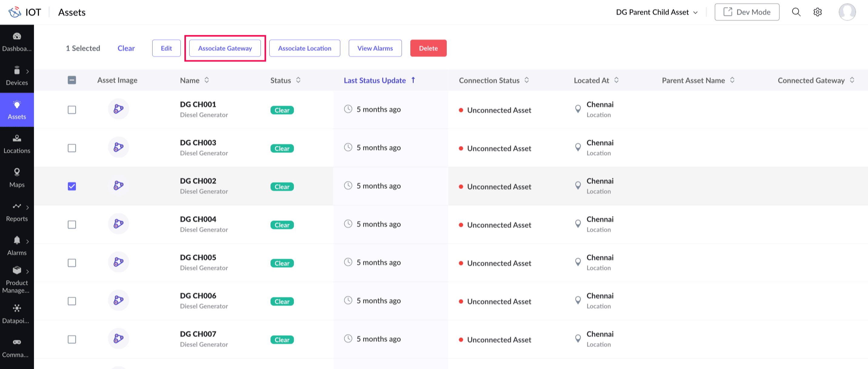Screen dimensions: 868x369
Task: Open settings gear icon
Action: pyautogui.click(x=817, y=12)
